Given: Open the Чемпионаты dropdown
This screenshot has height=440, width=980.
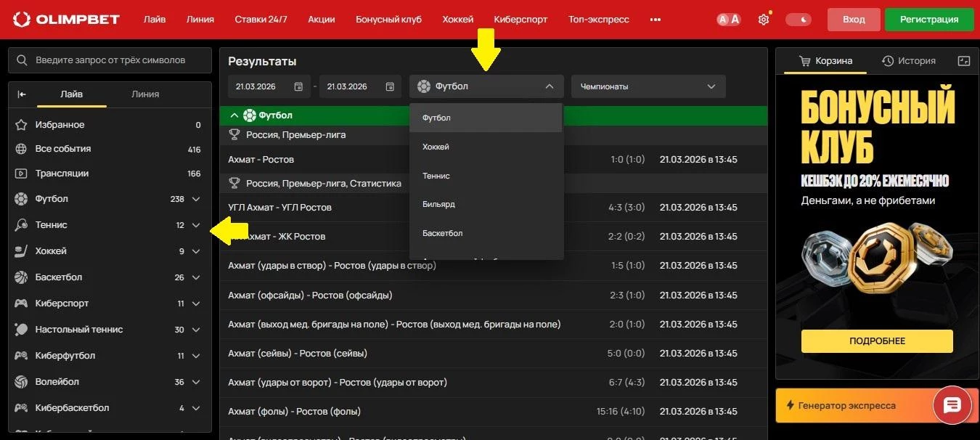Looking at the screenshot, I should click(x=648, y=86).
